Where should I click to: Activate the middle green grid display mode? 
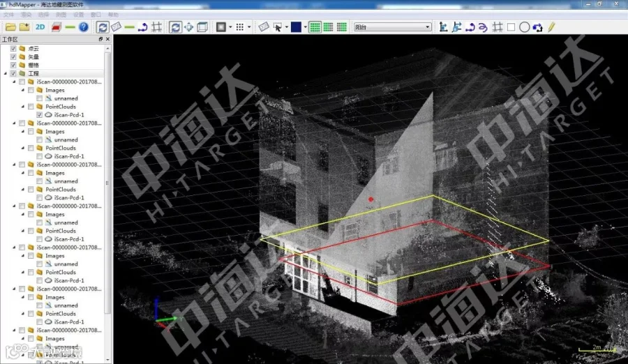(x=328, y=27)
